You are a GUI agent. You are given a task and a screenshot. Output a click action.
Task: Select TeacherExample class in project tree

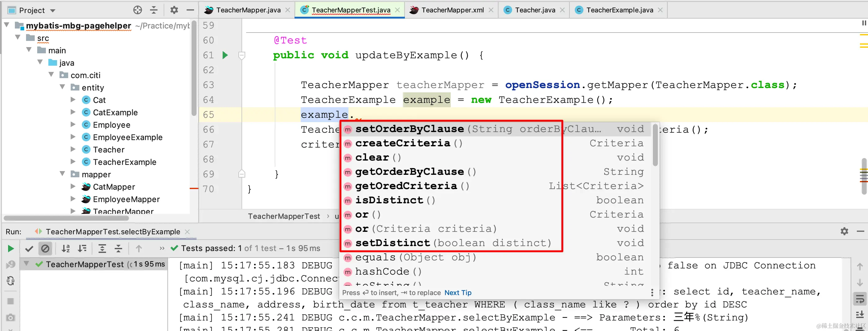coord(124,162)
